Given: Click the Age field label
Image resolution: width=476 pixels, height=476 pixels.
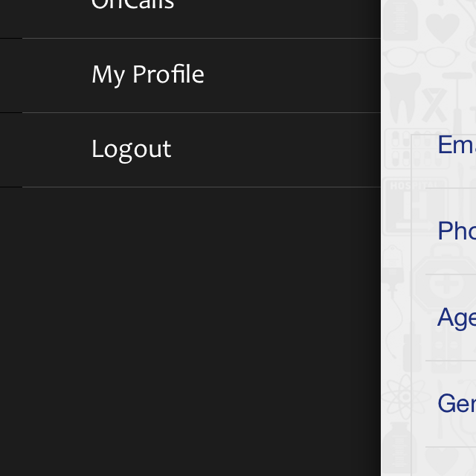Looking at the screenshot, I should coord(457,318).
